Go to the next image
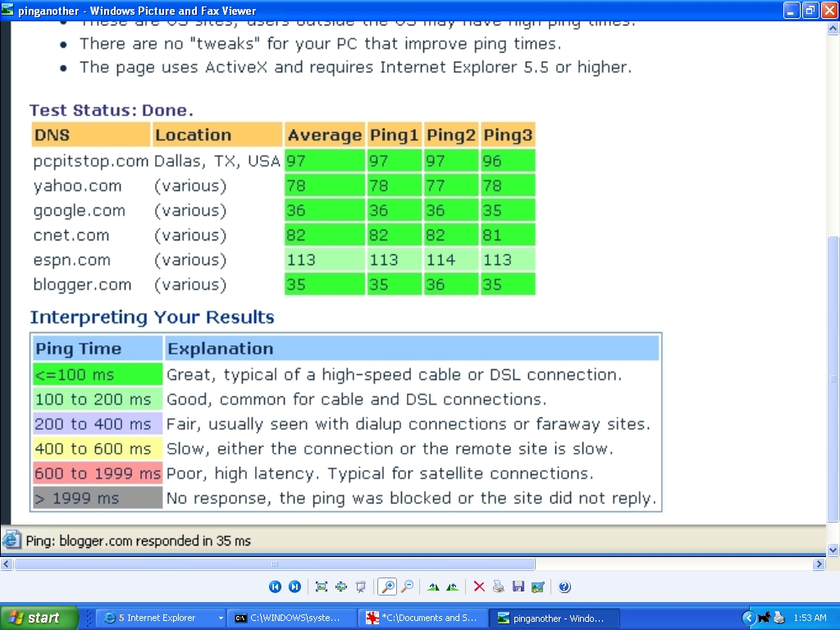Screen dimensions: 840x630 294,587
